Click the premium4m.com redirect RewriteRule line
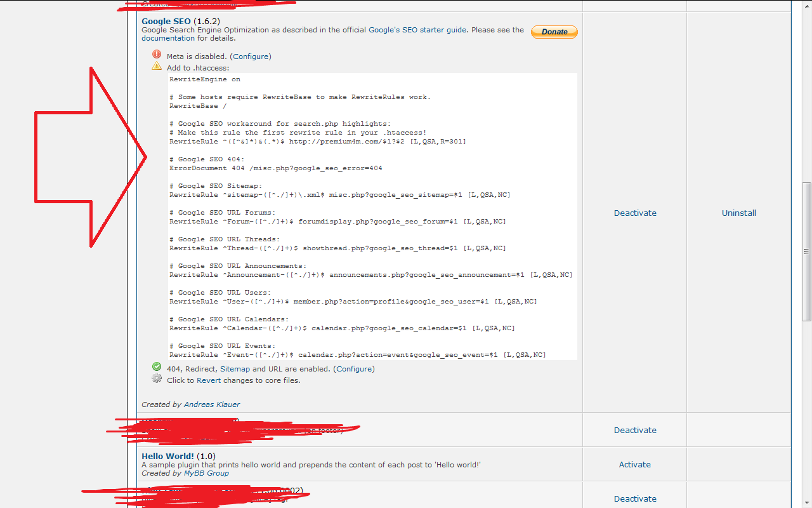Viewport: 812px width, 508px height. (x=318, y=142)
